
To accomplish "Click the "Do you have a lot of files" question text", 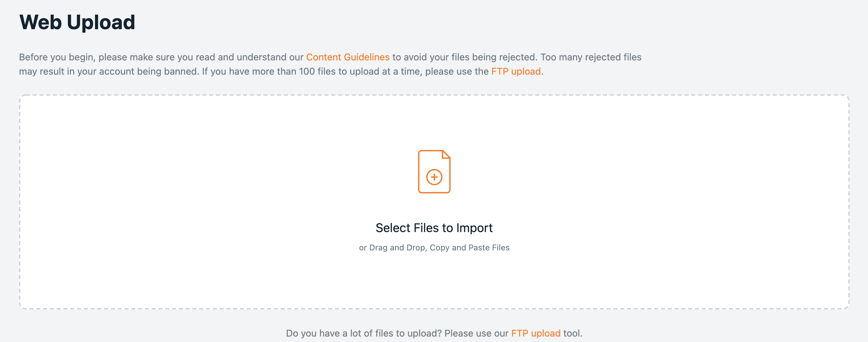I will click(x=363, y=333).
